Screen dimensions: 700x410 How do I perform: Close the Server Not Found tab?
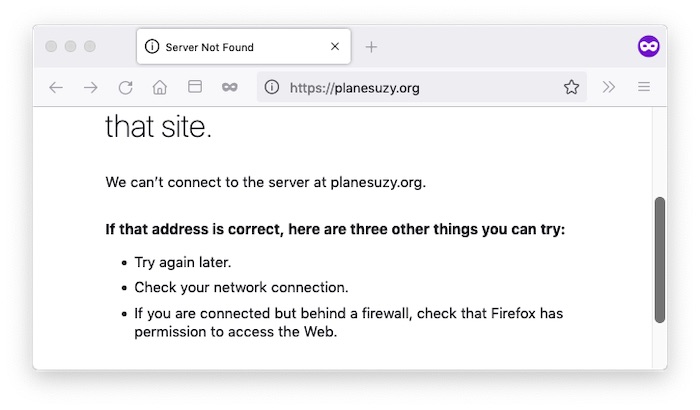coord(335,46)
